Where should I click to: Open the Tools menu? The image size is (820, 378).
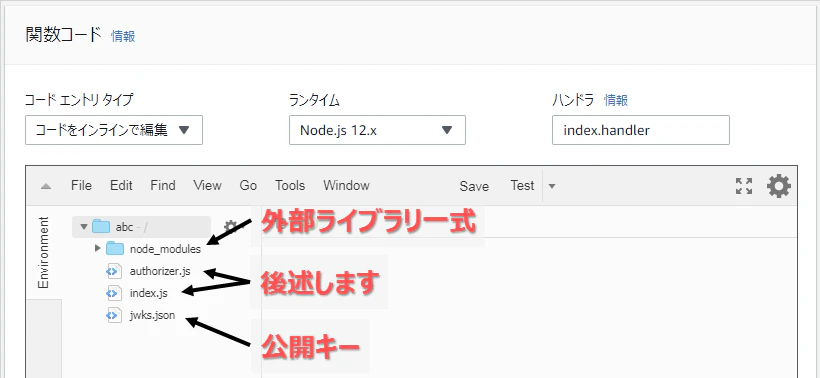tap(290, 186)
